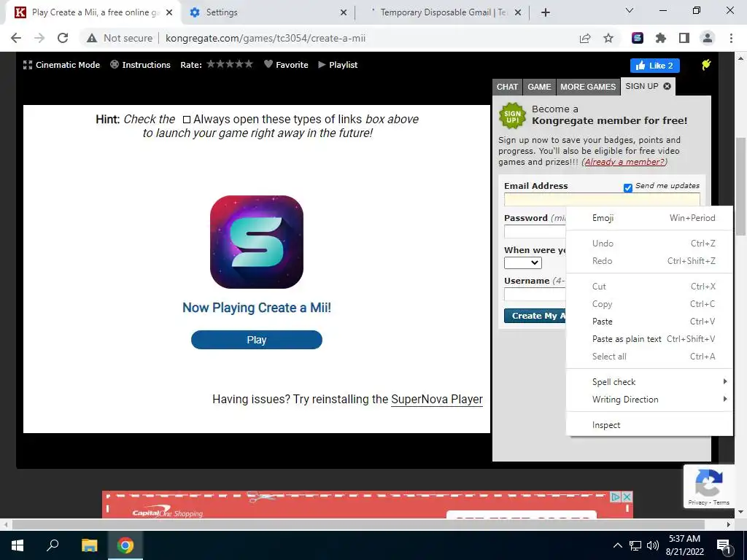Open Windows taskbar search

(53, 545)
